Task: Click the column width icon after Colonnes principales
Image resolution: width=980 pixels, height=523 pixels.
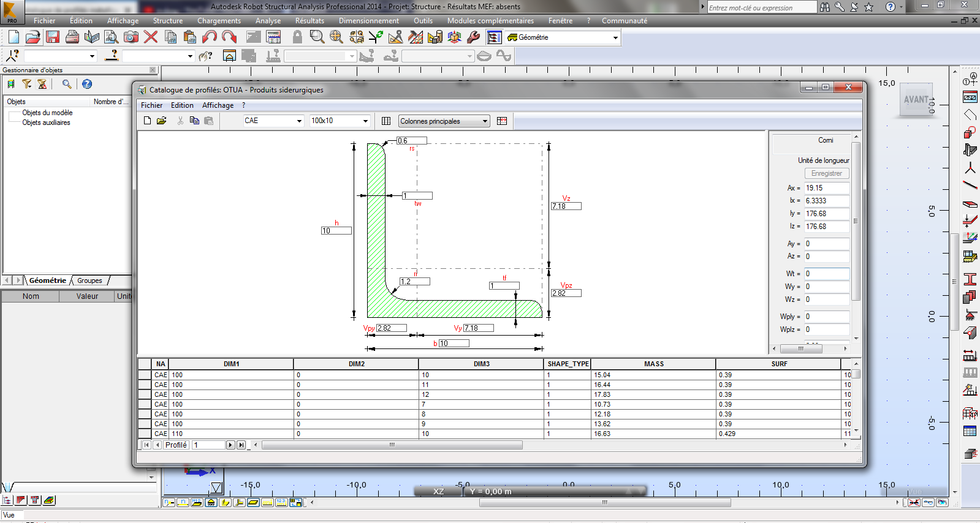Action: (x=502, y=121)
